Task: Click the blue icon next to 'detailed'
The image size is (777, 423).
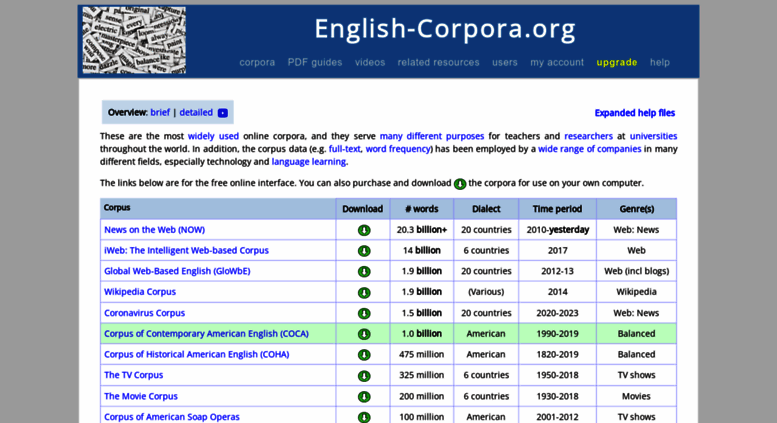Action: click(223, 113)
